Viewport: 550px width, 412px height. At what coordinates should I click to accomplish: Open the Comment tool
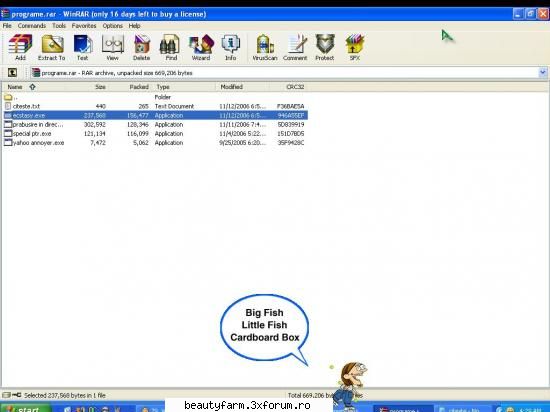(295, 48)
